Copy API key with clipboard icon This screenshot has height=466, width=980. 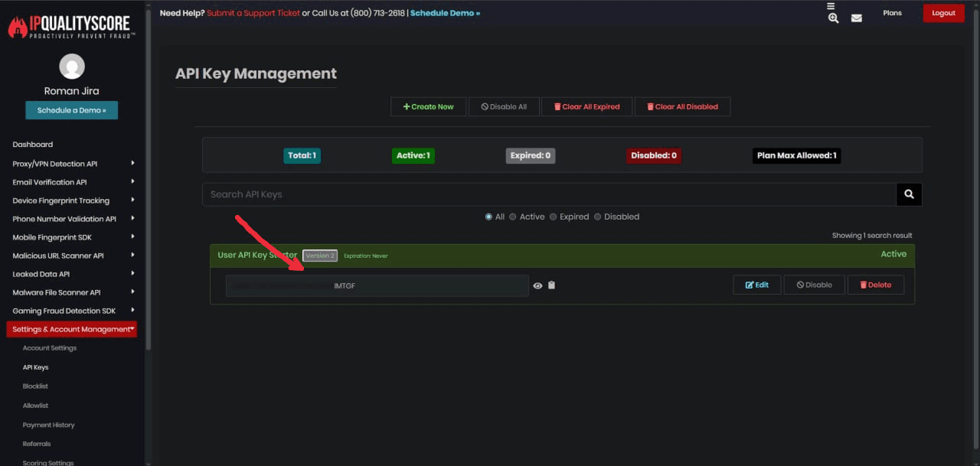point(551,285)
